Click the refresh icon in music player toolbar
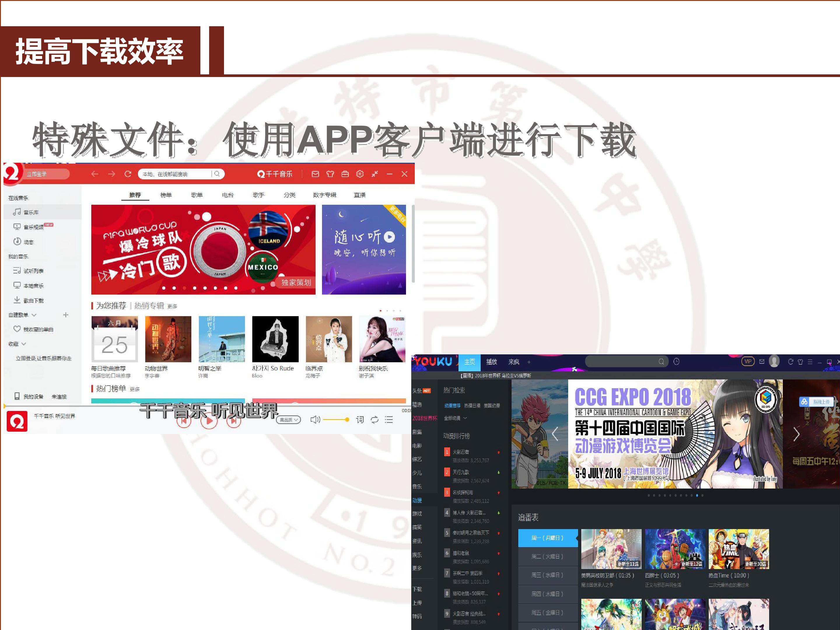This screenshot has height=630, width=840. [128, 174]
